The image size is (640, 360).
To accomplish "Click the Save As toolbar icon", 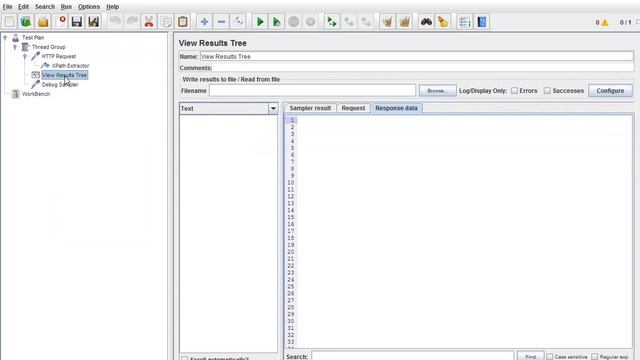I will pos(93,22).
